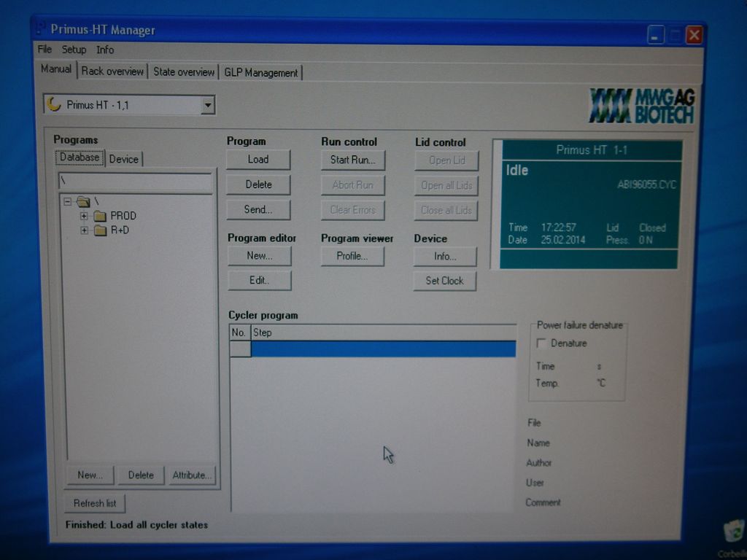
Task: Minimize the Primus-HT Manager window
Action: [x=656, y=35]
